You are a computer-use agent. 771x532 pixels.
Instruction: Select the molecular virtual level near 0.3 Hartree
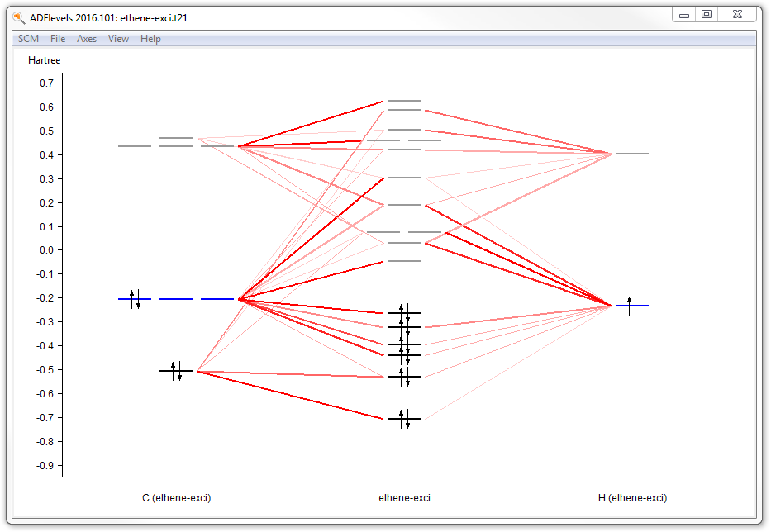point(404,178)
